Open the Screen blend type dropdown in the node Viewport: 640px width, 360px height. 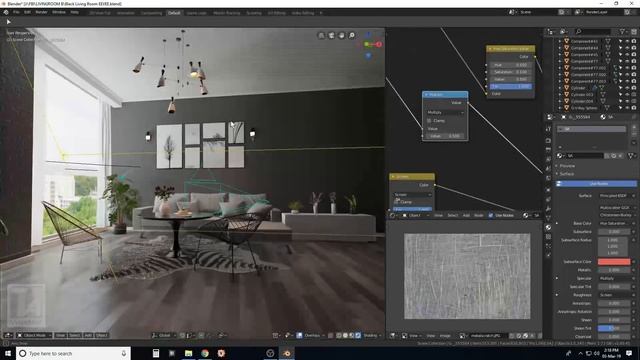click(x=412, y=195)
